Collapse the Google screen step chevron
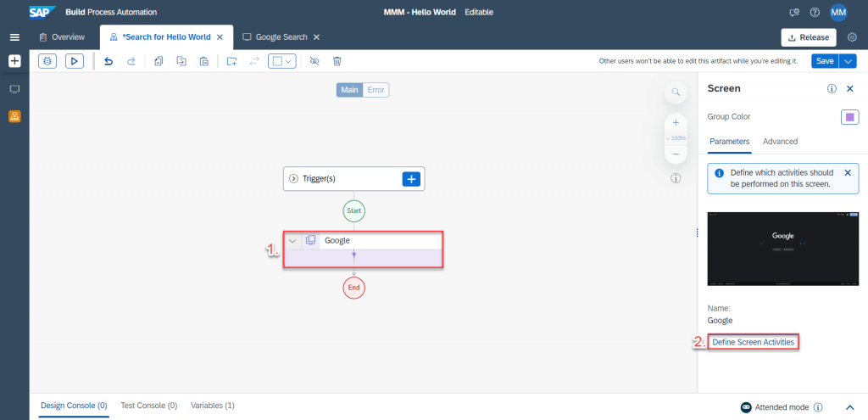The height and width of the screenshot is (420, 868). pyautogui.click(x=292, y=240)
